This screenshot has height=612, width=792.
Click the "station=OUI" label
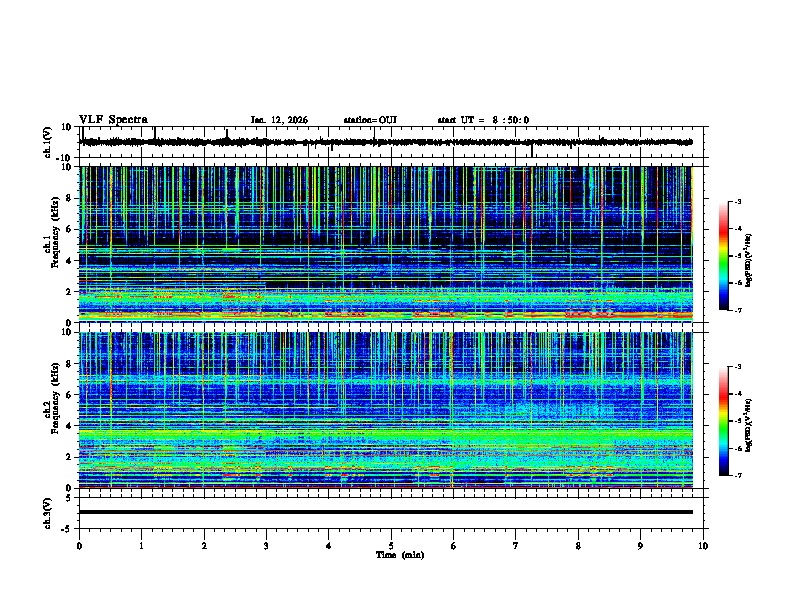pyautogui.click(x=370, y=120)
